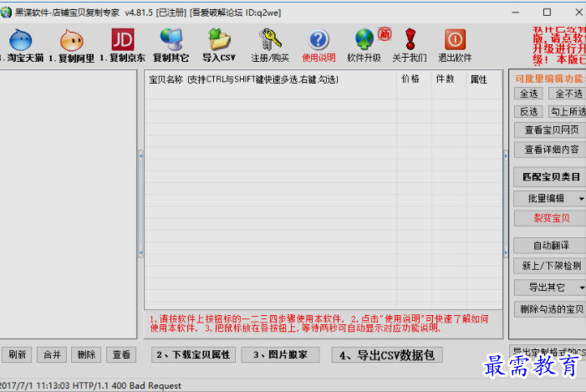This screenshot has height=392, width=586.
Task: Select the JD 复制京东 icon
Action: click(x=123, y=39)
